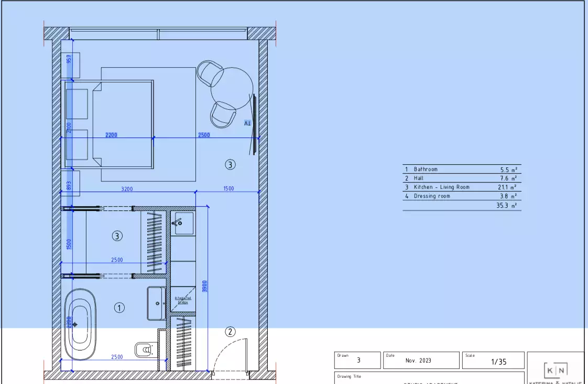The width and height of the screenshot is (588, 384).
Task: Click the dressing room clothes hanger rack
Action: [154, 242]
